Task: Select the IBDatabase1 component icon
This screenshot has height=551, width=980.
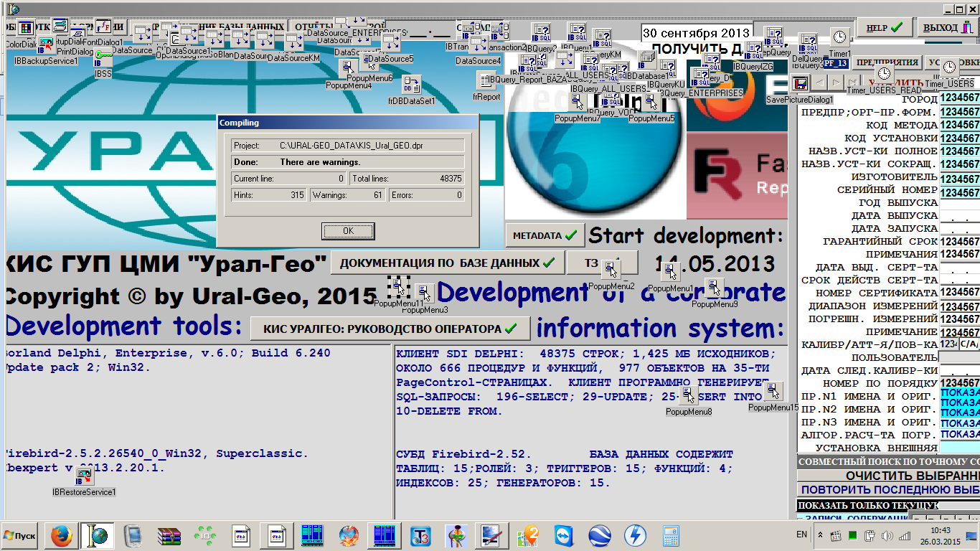Action: 646,60
